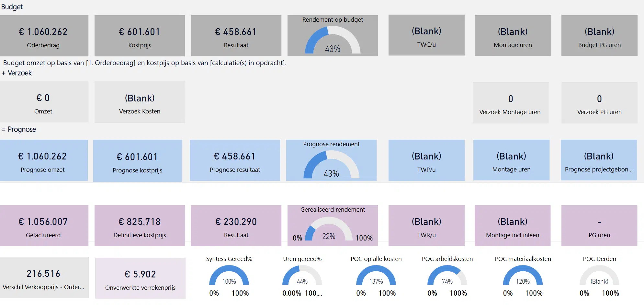Select the TWP/u card

click(x=426, y=160)
